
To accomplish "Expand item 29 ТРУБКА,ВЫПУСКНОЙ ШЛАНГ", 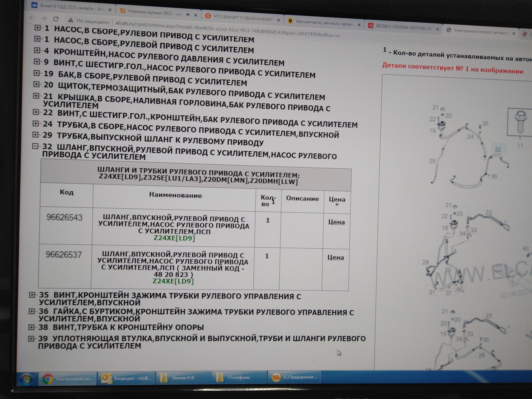I will [35, 135].
